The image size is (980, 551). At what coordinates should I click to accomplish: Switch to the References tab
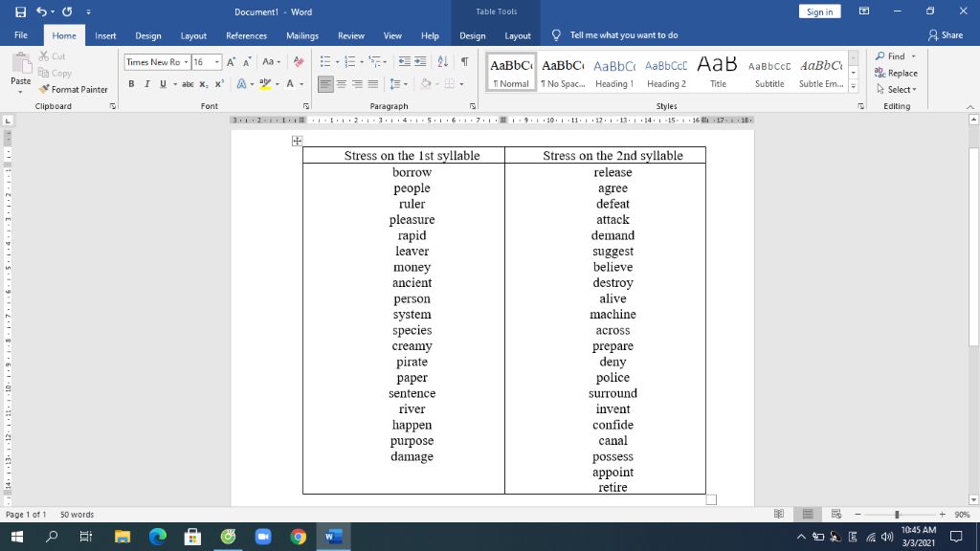point(246,35)
